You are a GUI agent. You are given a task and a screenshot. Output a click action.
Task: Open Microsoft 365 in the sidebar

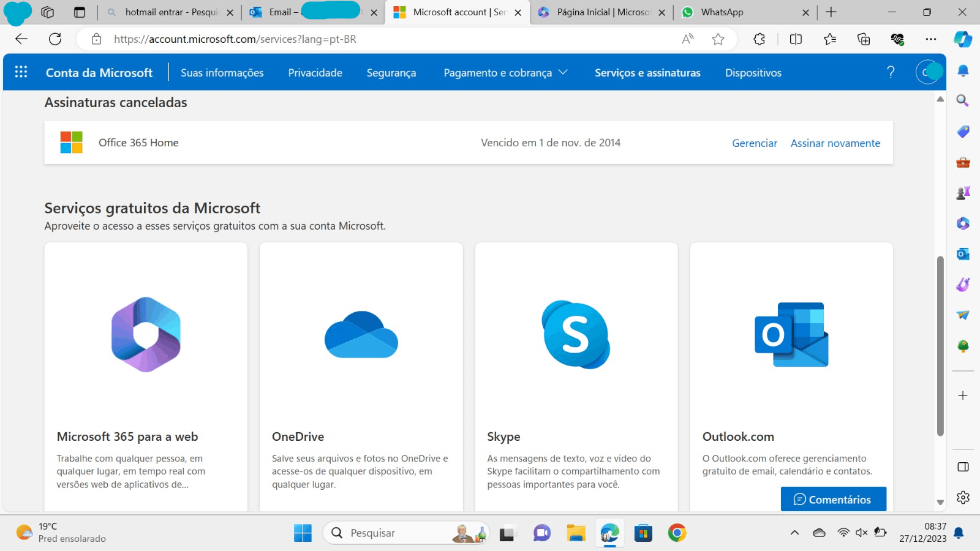[x=963, y=223]
